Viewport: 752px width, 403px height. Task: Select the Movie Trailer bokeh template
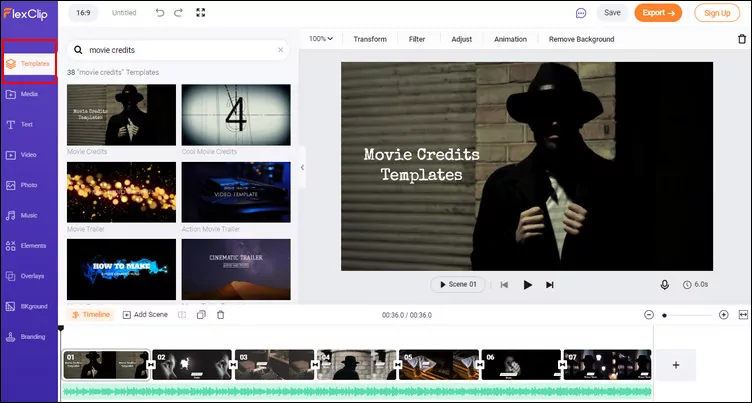(121, 192)
